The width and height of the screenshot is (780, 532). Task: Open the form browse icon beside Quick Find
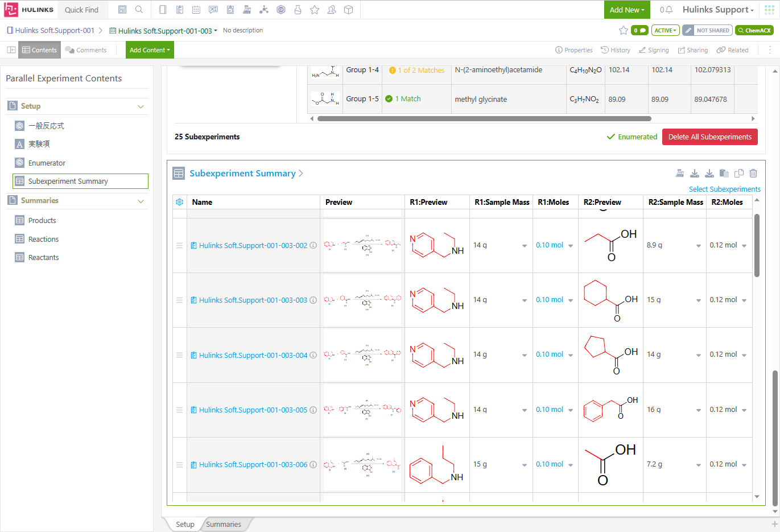click(122, 10)
